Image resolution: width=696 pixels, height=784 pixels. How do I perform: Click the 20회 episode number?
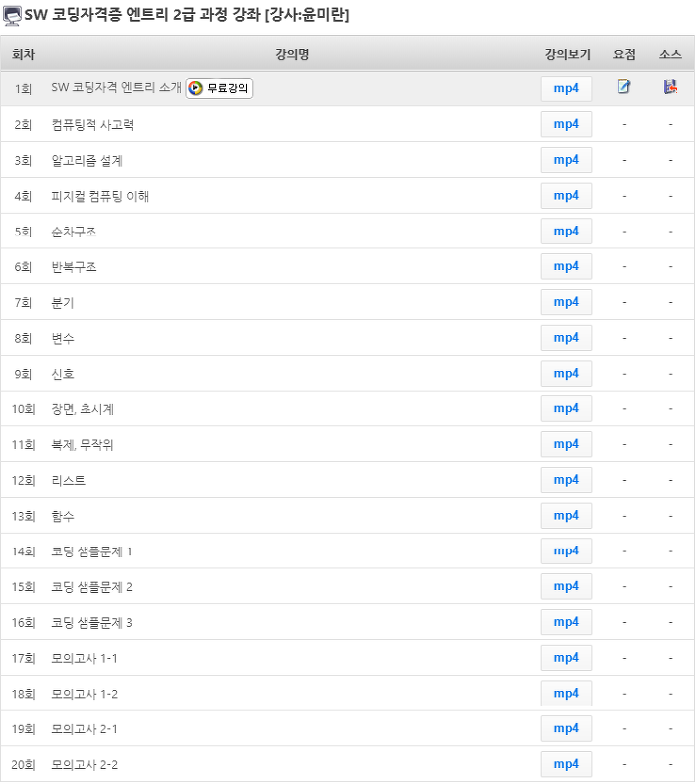point(23,764)
